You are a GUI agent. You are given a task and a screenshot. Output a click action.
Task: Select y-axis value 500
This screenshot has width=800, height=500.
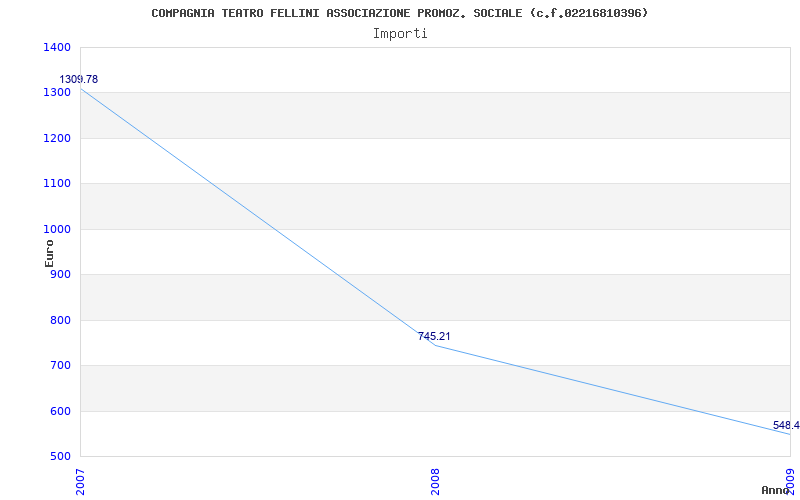[x=61, y=457]
